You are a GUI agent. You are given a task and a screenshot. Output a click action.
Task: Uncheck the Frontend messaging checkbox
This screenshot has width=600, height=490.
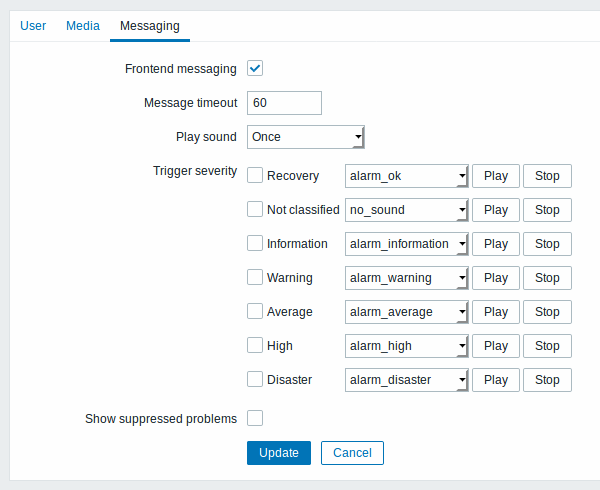point(255,69)
